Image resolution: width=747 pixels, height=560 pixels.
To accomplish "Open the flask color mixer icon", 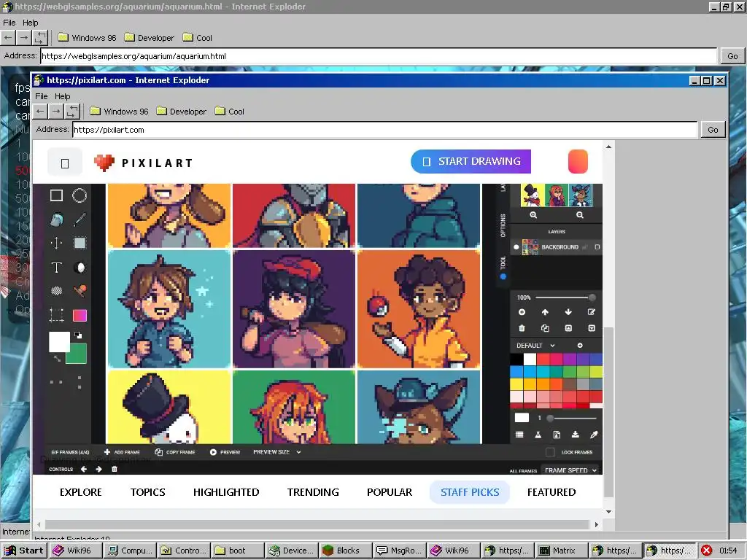I will [x=538, y=435].
